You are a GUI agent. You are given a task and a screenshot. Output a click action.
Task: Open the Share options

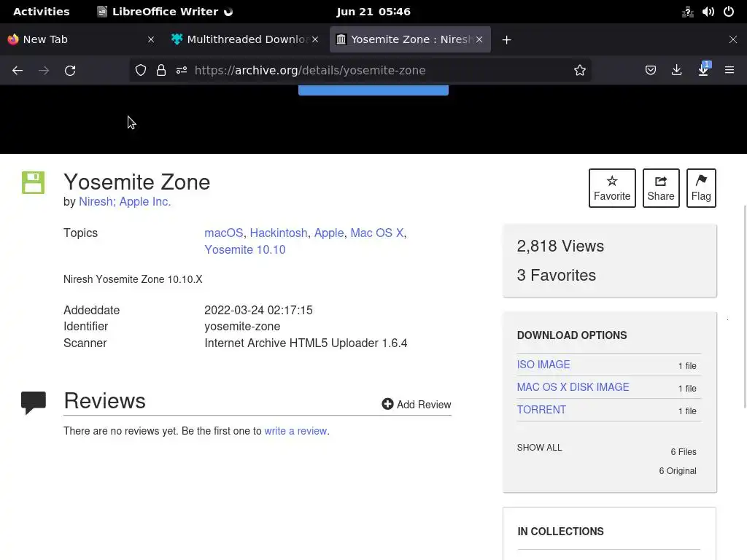pos(660,188)
